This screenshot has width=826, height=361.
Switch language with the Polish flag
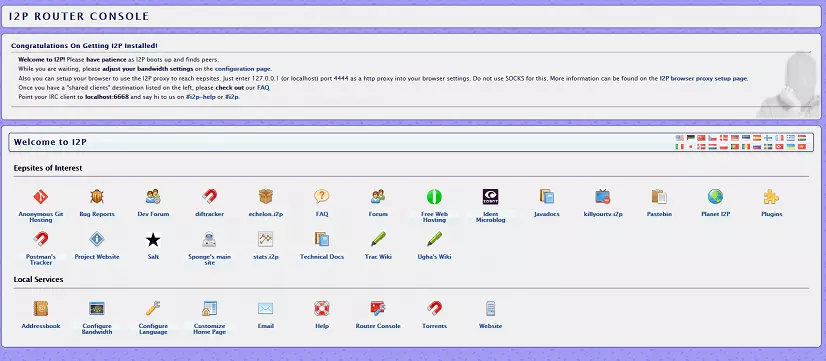click(x=724, y=147)
